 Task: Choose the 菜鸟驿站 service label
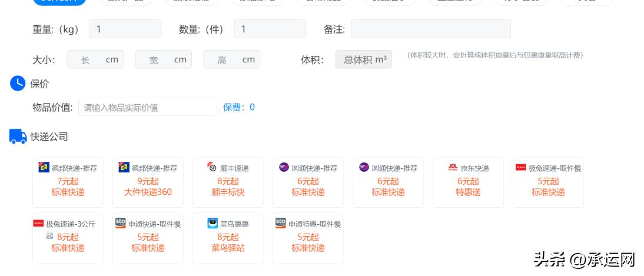coord(228,248)
